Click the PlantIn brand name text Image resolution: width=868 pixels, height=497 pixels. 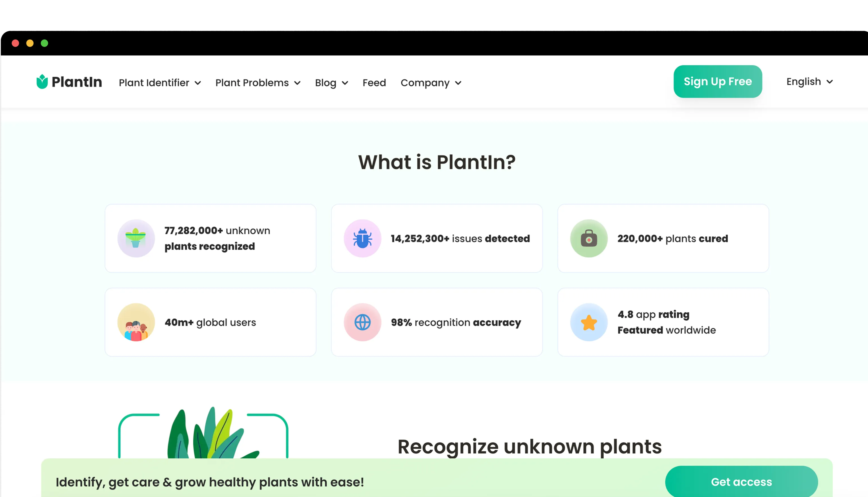pyautogui.click(x=77, y=82)
